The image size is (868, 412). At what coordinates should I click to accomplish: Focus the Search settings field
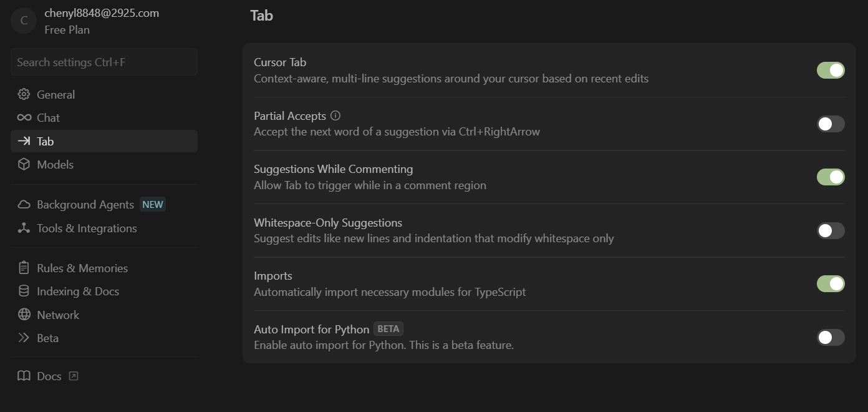point(104,62)
